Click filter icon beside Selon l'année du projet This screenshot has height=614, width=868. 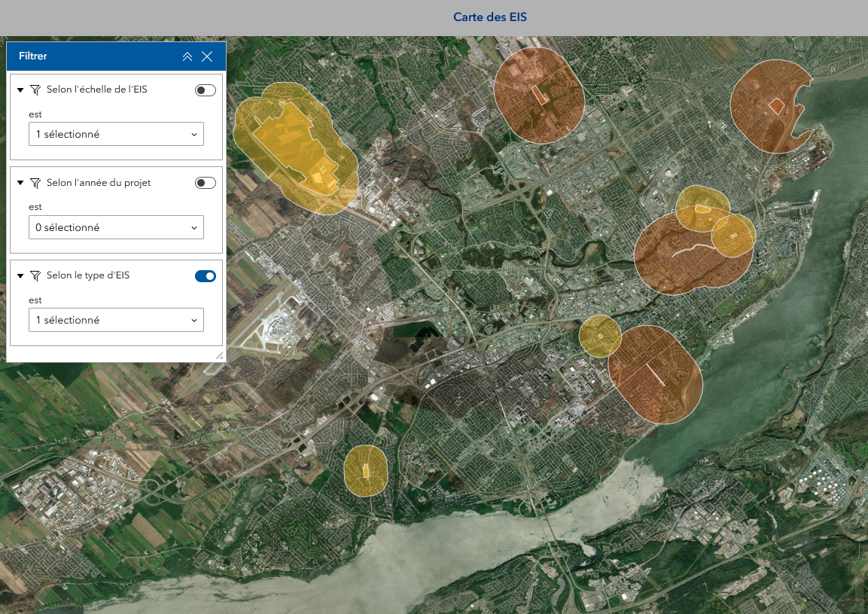(35, 183)
